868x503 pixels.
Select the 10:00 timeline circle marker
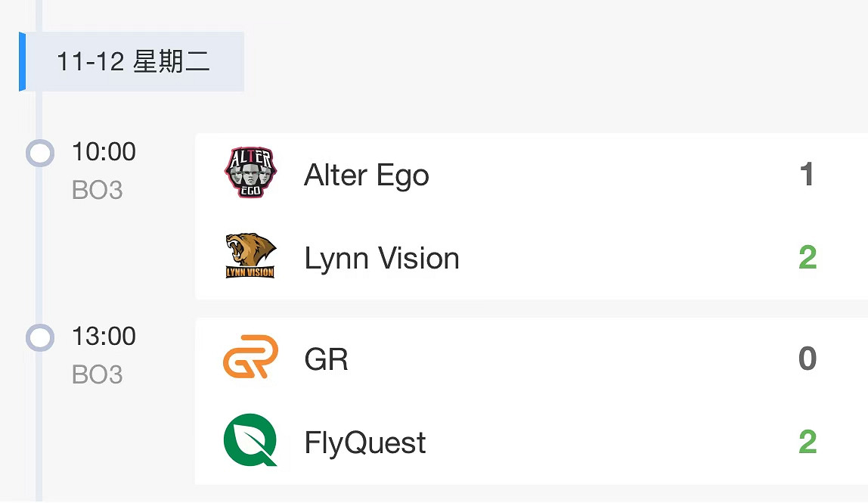tap(40, 153)
